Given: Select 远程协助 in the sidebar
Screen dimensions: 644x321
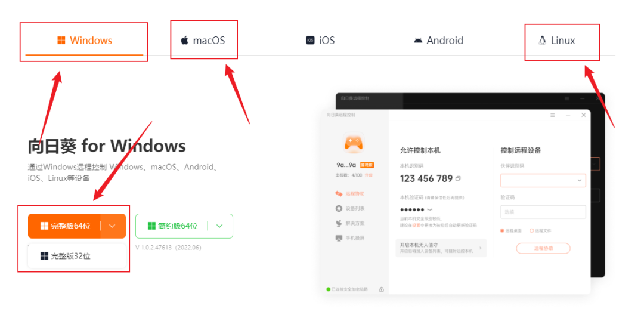Looking at the screenshot, I should coord(351,193).
